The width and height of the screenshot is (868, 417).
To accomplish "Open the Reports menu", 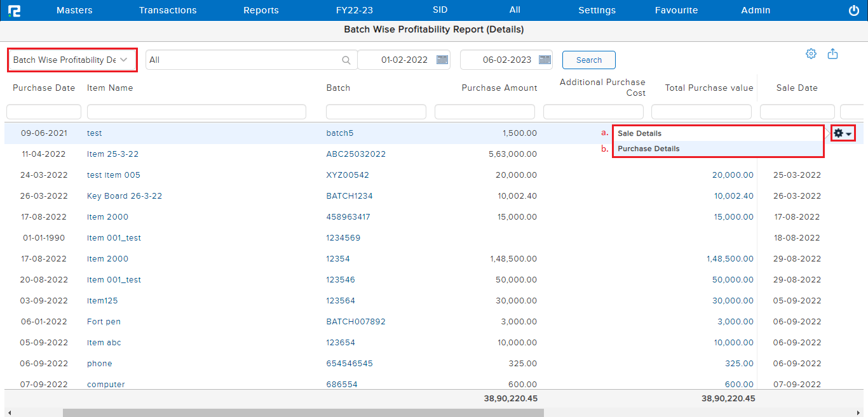I will coord(261,10).
